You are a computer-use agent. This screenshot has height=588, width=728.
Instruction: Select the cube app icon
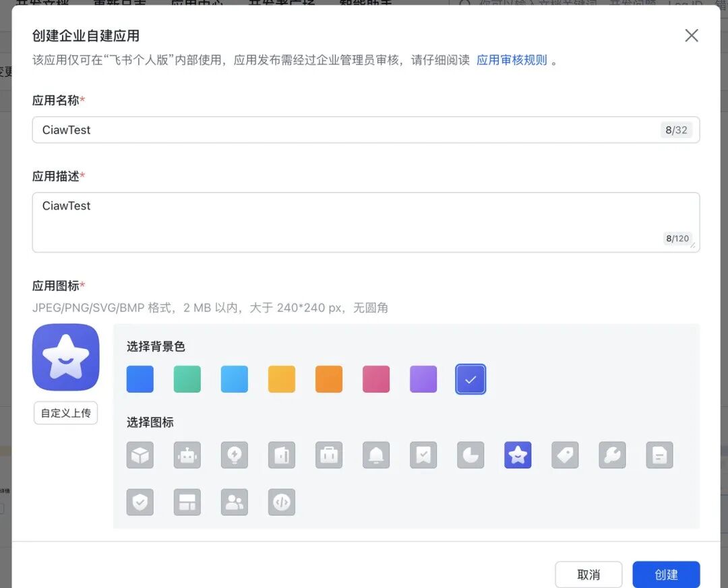[140, 455]
